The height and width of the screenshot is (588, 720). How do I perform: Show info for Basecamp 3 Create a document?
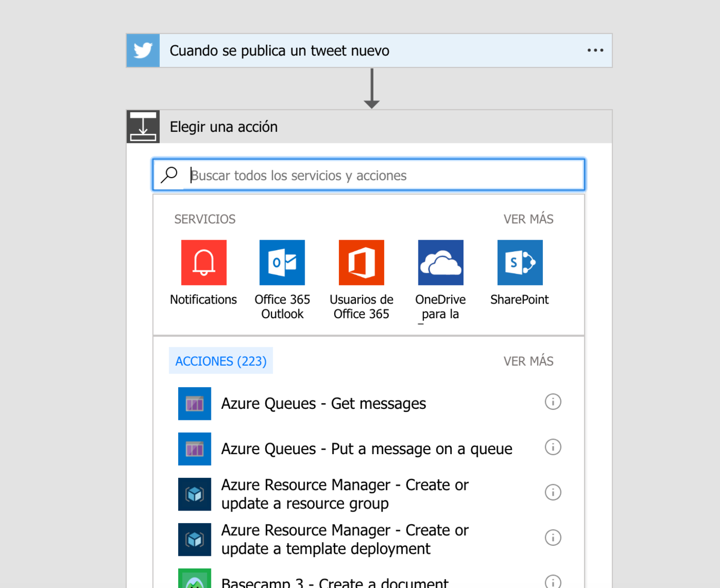(553, 581)
